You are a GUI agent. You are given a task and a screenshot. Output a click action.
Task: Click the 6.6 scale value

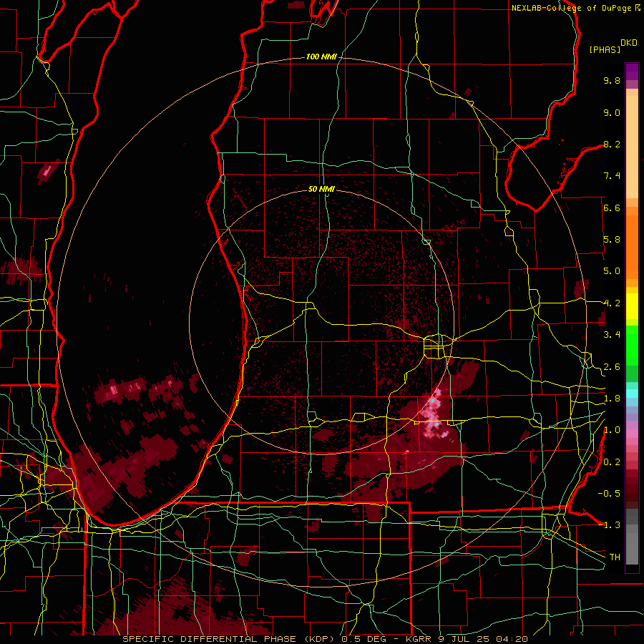pyautogui.click(x=612, y=208)
